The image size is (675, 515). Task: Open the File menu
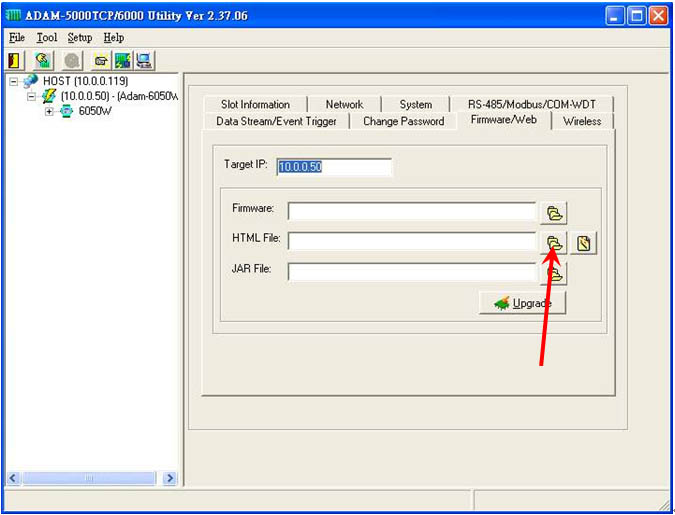17,38
